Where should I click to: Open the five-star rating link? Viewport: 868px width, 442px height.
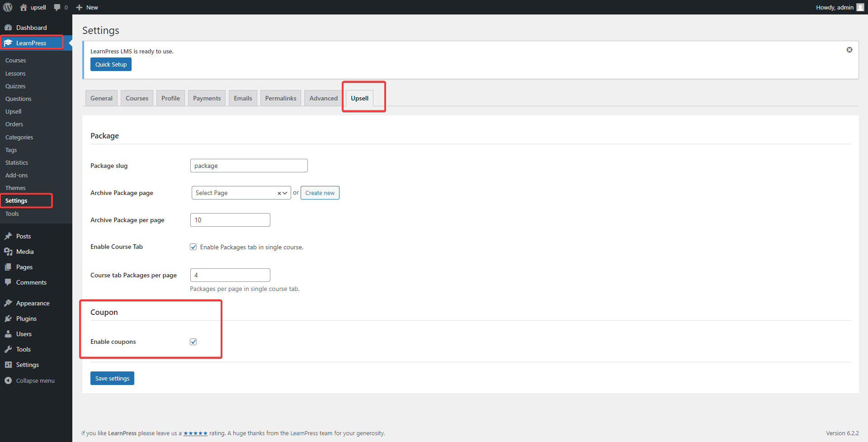pyautogui.click(x=195, y=433)
